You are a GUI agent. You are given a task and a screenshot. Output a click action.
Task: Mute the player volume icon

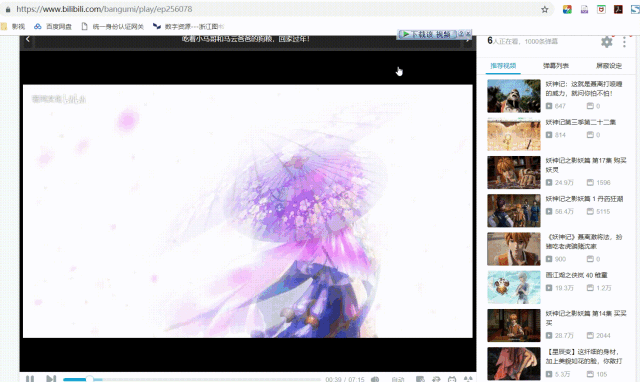[375, 379]
